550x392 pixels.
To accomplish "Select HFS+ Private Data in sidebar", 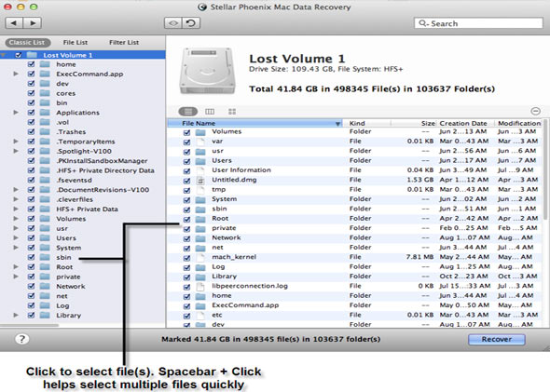I will click(x=87, y=210).
